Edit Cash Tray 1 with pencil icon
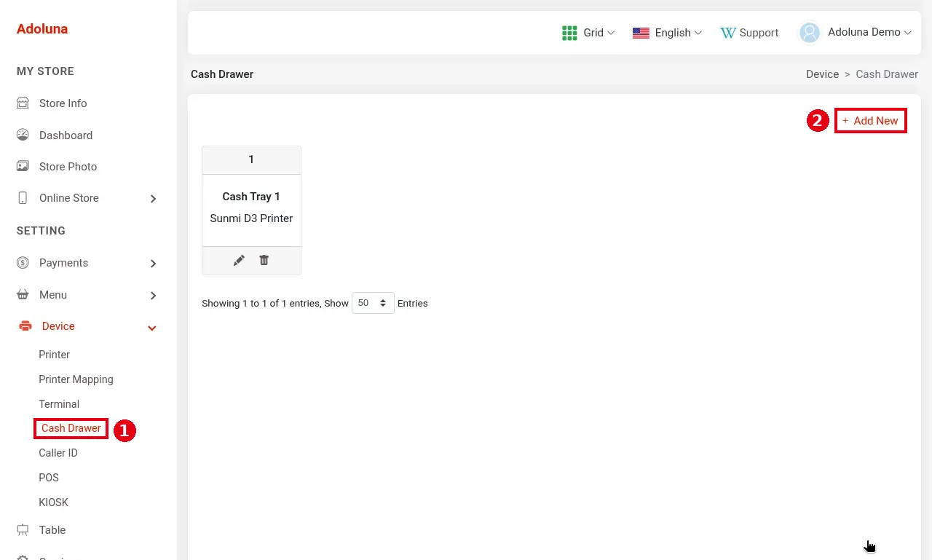Viewport: 932px width, 560px height. point(239,260)
